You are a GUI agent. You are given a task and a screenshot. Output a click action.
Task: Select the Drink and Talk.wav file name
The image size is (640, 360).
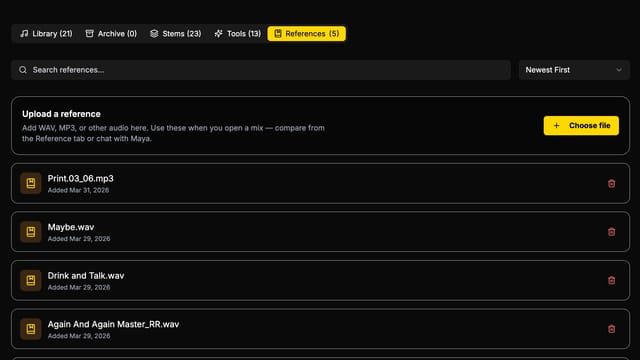86,276
